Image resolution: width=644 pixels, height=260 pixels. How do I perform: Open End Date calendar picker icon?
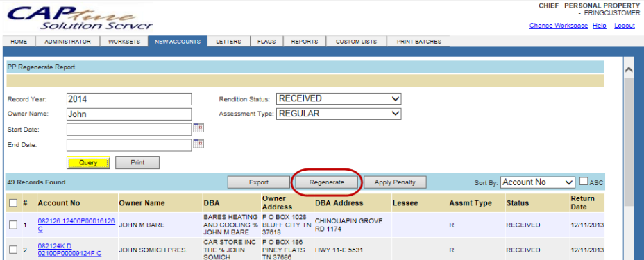pos(198,144)
